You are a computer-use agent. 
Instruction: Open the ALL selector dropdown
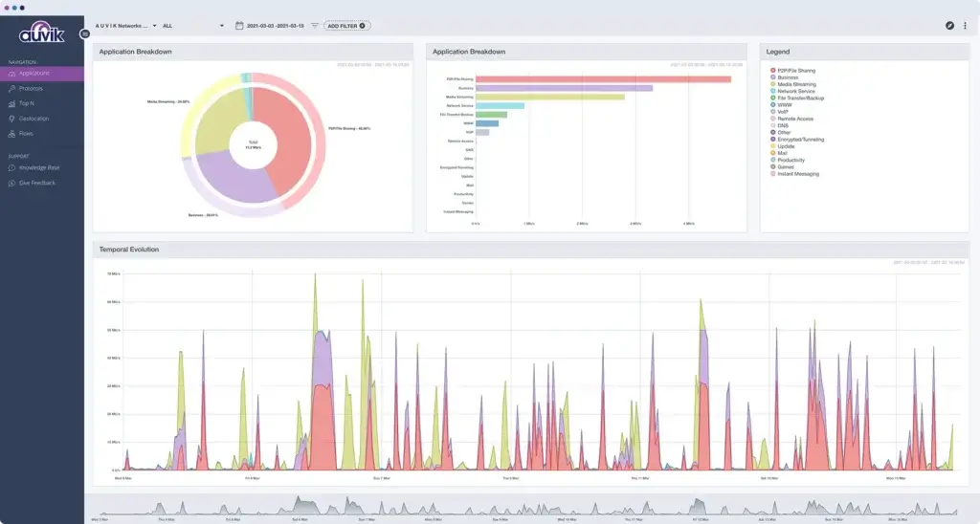193,26
